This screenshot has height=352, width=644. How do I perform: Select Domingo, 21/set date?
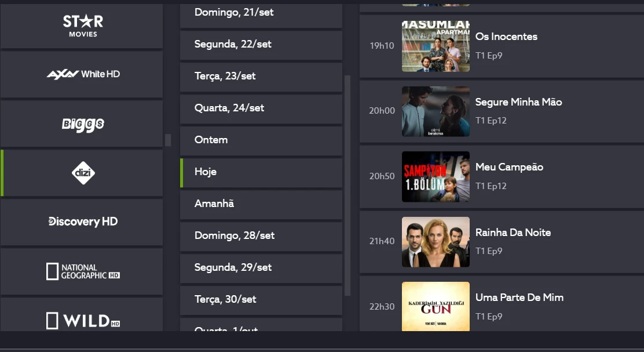pyautogui.click(x=261, y=16)
